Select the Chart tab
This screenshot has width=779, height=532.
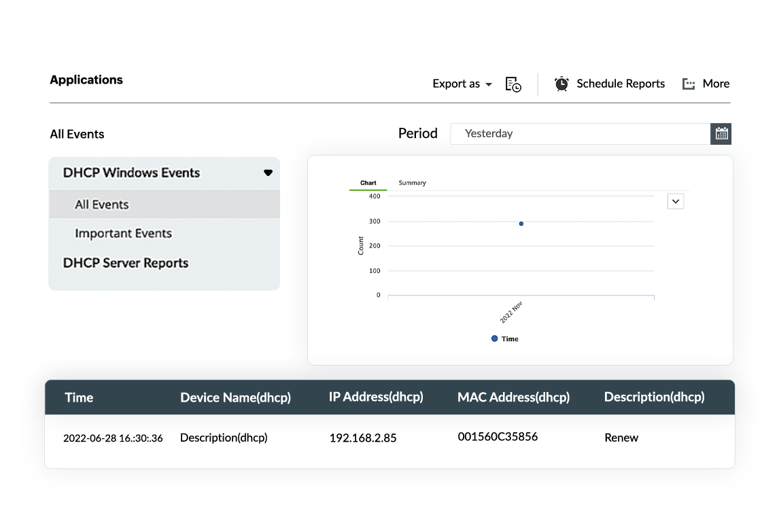pos(368,183)
